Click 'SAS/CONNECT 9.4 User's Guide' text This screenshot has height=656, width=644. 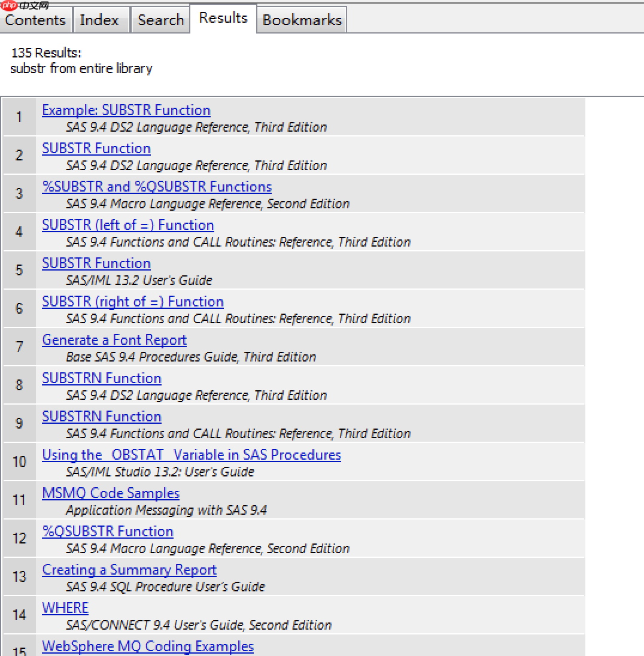coord(199,625)
